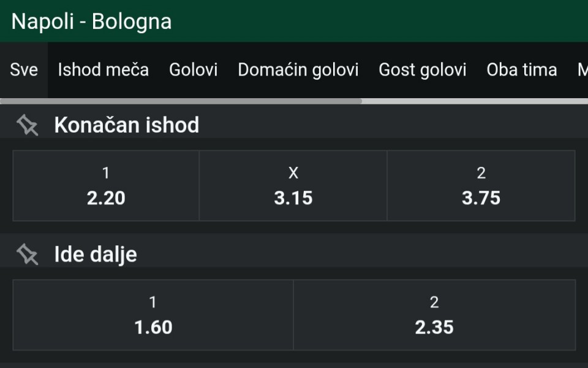Tap the Napoli - Bologna match title
This screenshot has width=588, height=368.
(x=91, y=21)
